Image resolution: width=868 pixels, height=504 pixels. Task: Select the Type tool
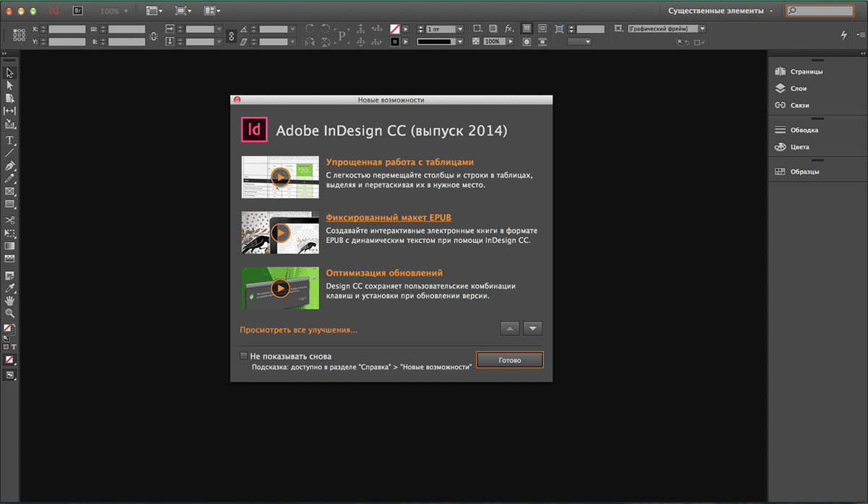pyautogui.click(x=10, y=140)
